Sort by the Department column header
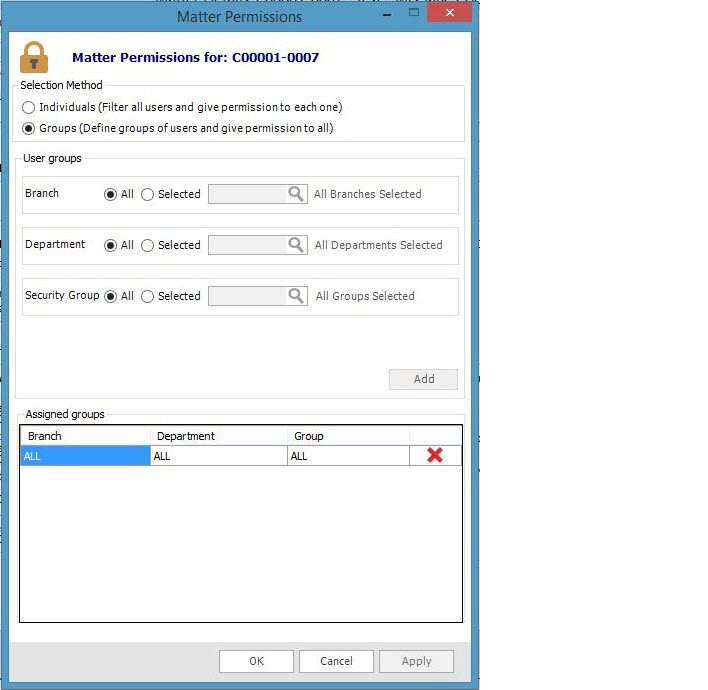 click(x=219, y=436)
